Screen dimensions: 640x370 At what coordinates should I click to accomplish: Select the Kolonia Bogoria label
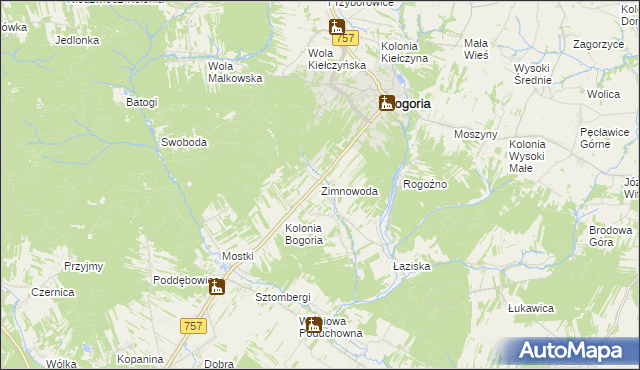tap(304, 234)
